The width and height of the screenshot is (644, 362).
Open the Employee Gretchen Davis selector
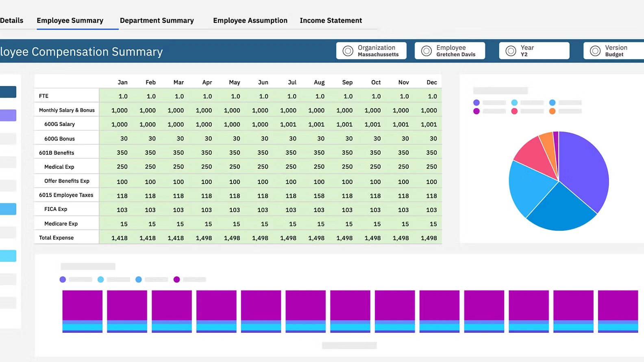coord(455,51)
